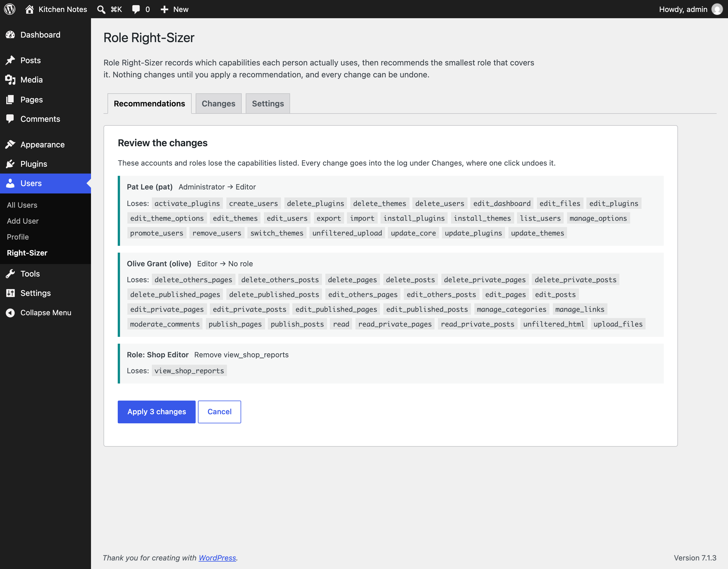Switch to the Changes tab

[x=218, y=104]
